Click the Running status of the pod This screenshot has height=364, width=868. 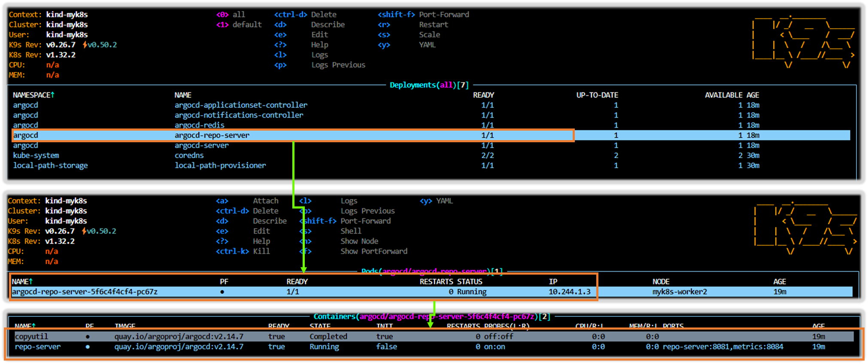pyautogui.click(x=472, y=292)
